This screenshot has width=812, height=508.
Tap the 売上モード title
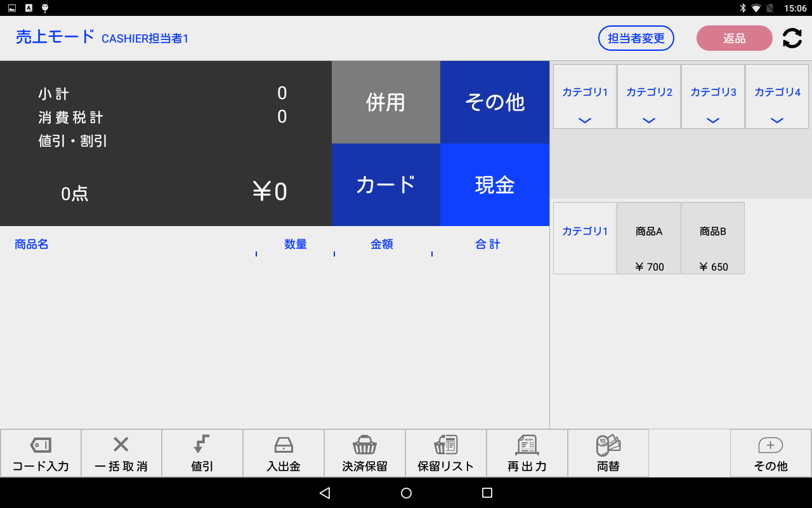pos(55,37)
